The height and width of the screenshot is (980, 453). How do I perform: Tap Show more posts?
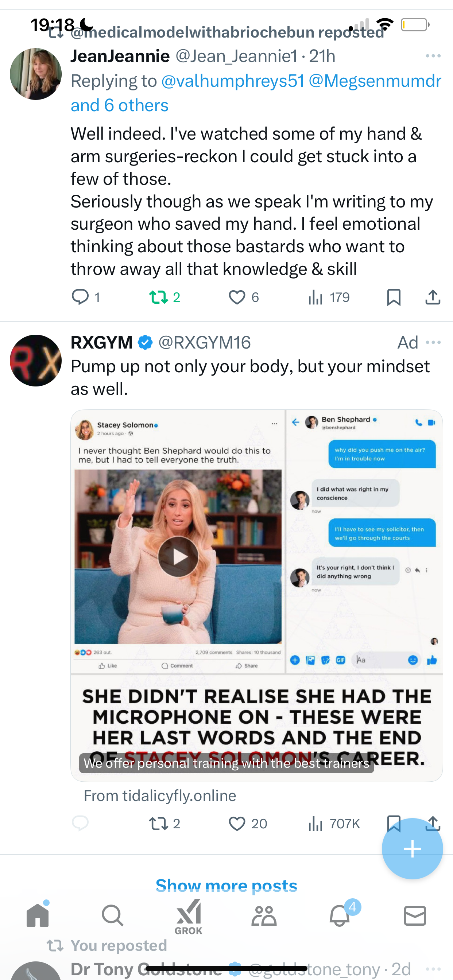tap(226, 885)
